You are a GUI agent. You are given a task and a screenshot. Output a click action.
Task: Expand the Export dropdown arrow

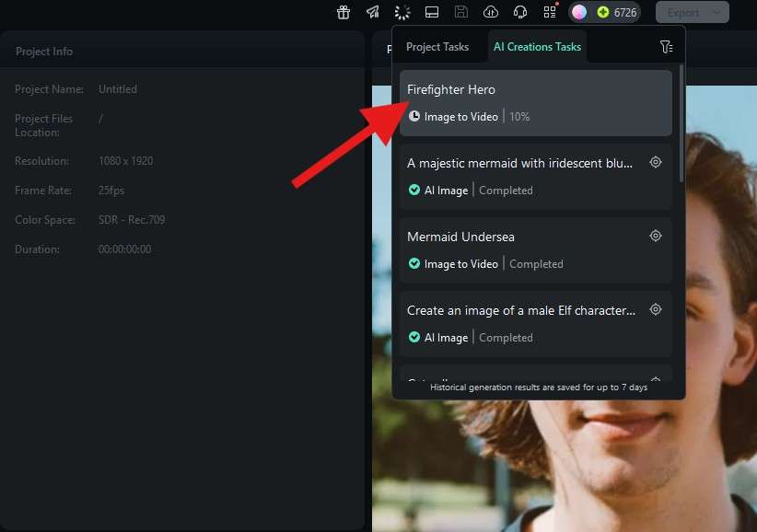[x=718, y=13]
